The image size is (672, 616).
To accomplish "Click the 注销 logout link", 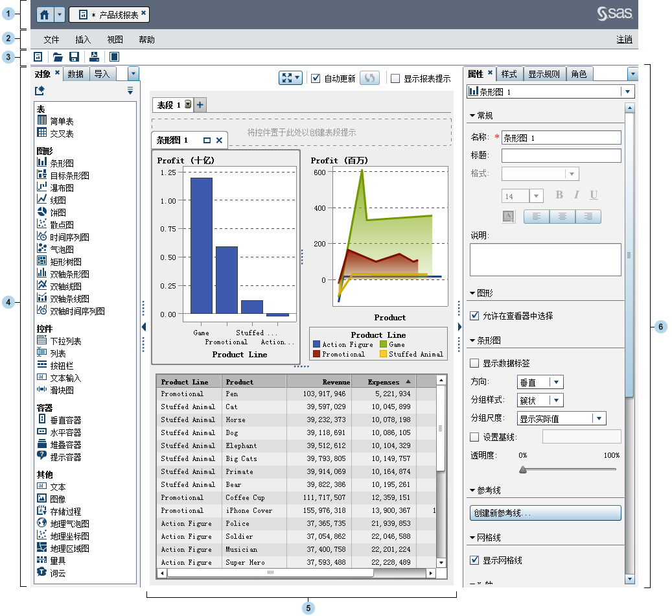I will (624, 39).
